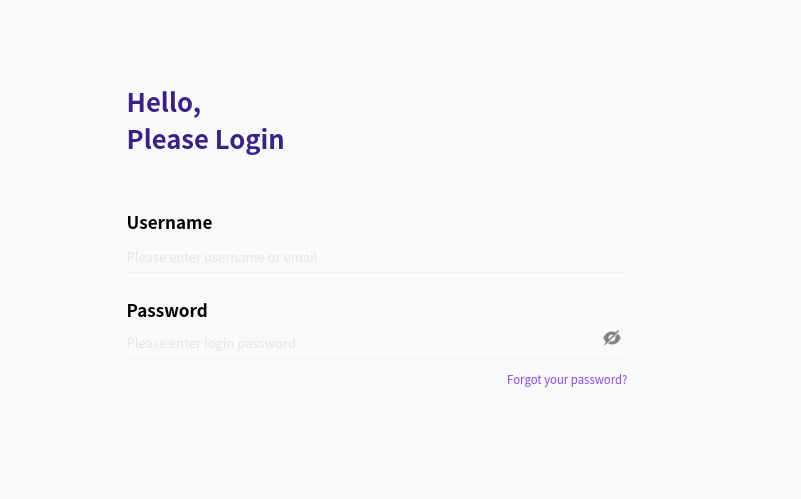Image resolution: width=801 pixels, height=499 pixels.
Task: Place cursor in username or email box
Action: (376, 257)
